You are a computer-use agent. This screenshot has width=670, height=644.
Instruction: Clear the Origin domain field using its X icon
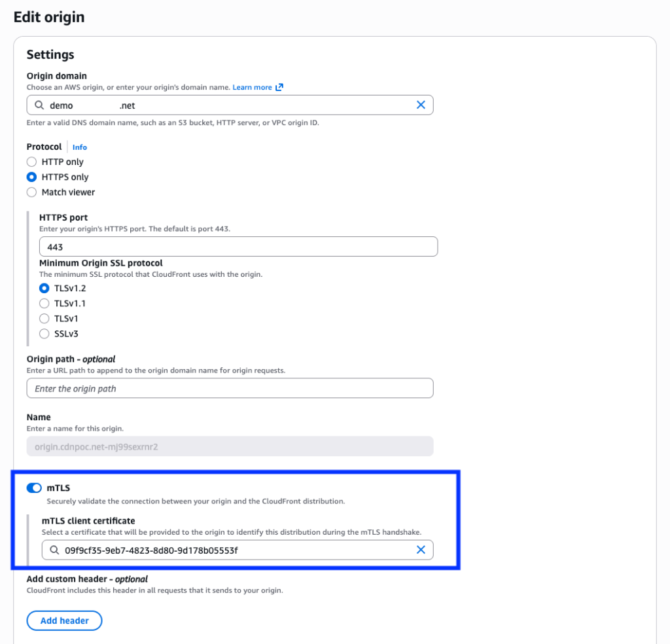[421, 105]
